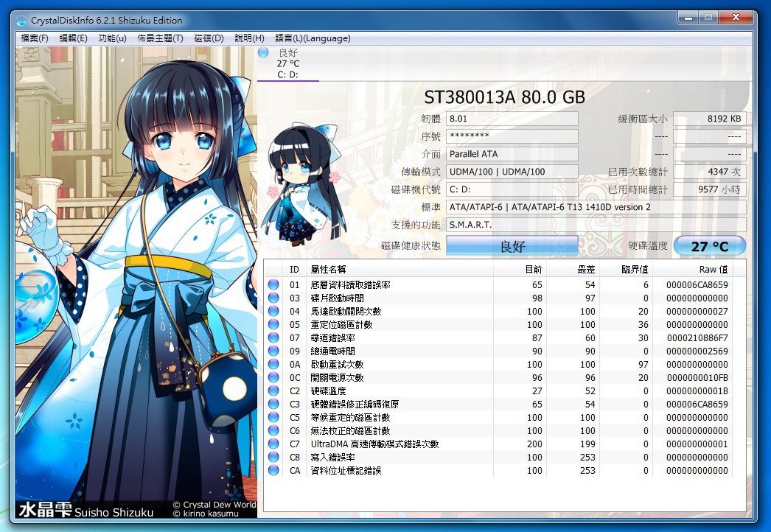Screen dimensions: 771x532
Task: Open the 功能(u) menu
Action: pyautogui.click(x=112, y=38)
